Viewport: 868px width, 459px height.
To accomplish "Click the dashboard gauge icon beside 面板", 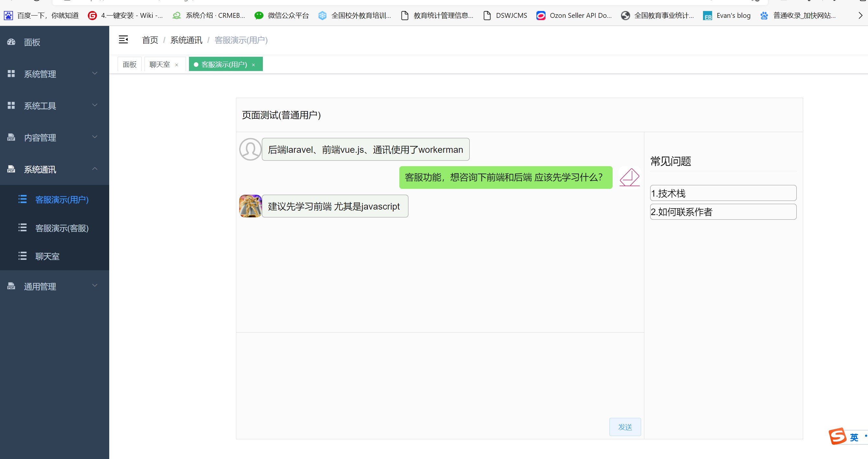I will pos(11,42).
